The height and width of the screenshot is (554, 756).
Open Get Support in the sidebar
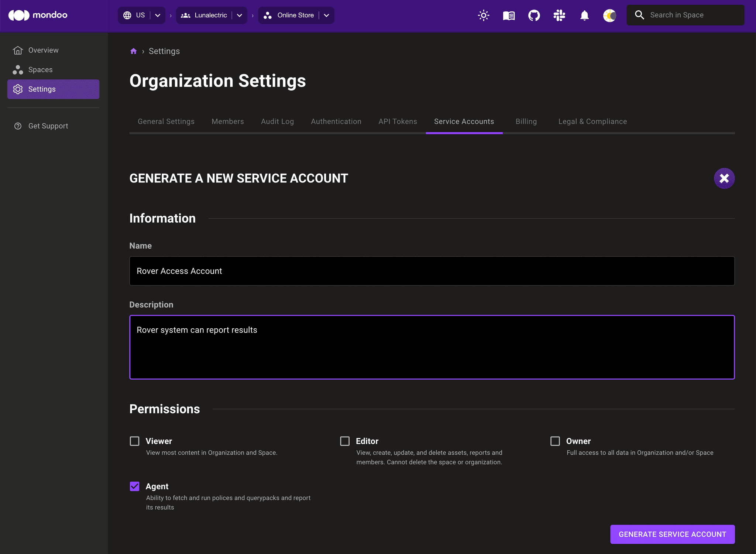[48, 126]
